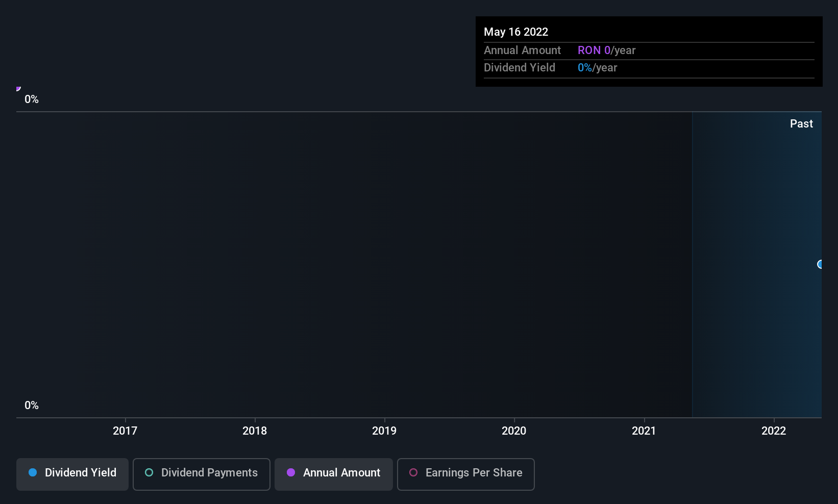Click the blue dot beside Dividend Yield

33,473
